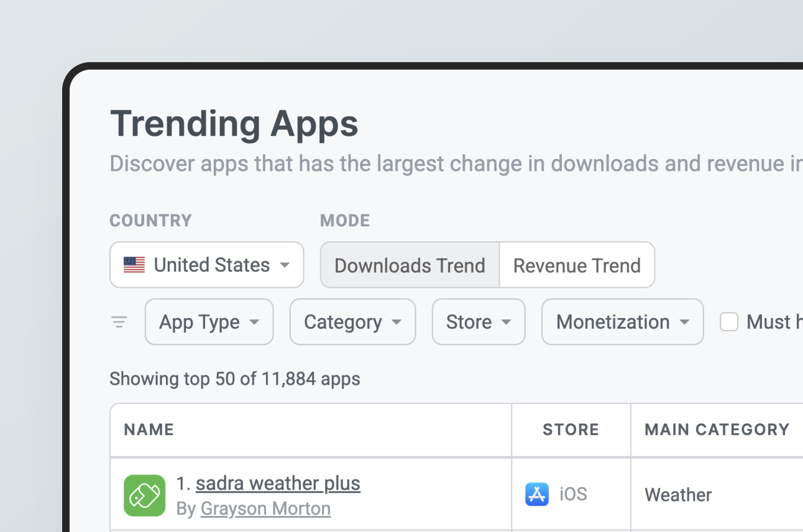Open developer Grayson Morton's page
This screenshot has width=803, height=532.
pos(265,508)
